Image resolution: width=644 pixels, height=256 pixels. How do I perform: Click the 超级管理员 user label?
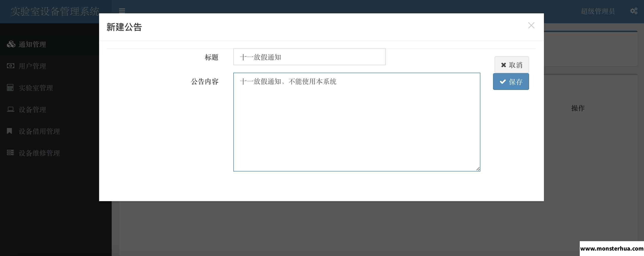click(598, 11)
